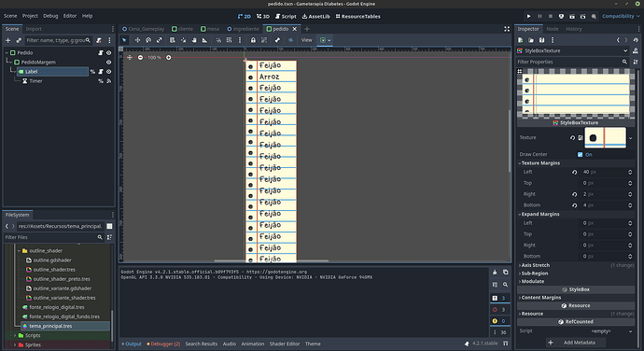Reset the Texture property

click(x=572, y=137)
